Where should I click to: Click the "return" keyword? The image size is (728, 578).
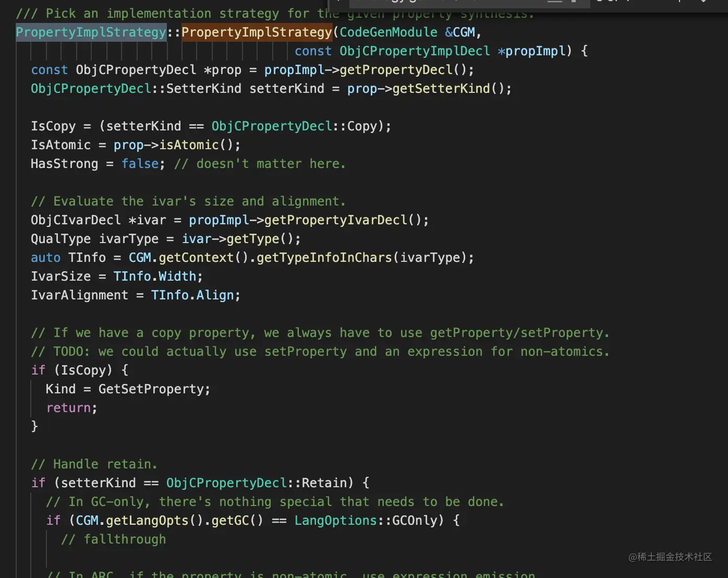tap(68, 408)
